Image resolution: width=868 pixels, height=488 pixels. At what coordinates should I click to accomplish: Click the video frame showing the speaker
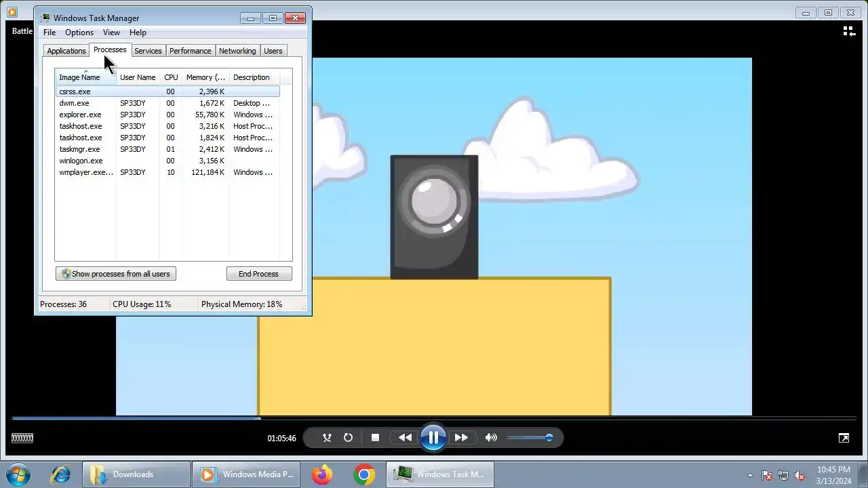coord(434,237)
